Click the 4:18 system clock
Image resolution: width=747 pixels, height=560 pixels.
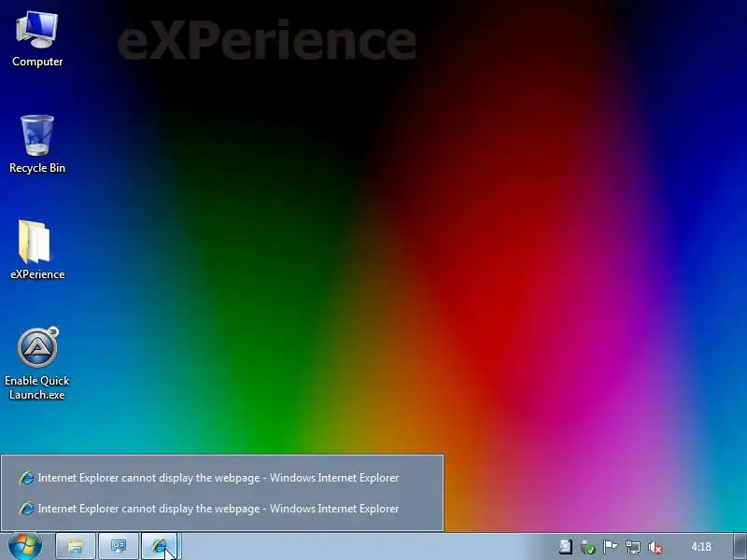pos(701,547)
